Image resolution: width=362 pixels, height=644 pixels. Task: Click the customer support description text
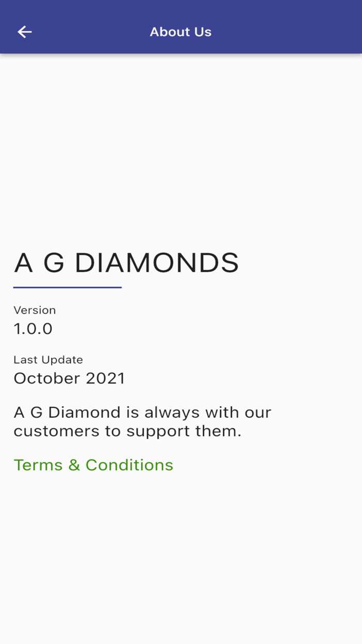coord(142,421)
